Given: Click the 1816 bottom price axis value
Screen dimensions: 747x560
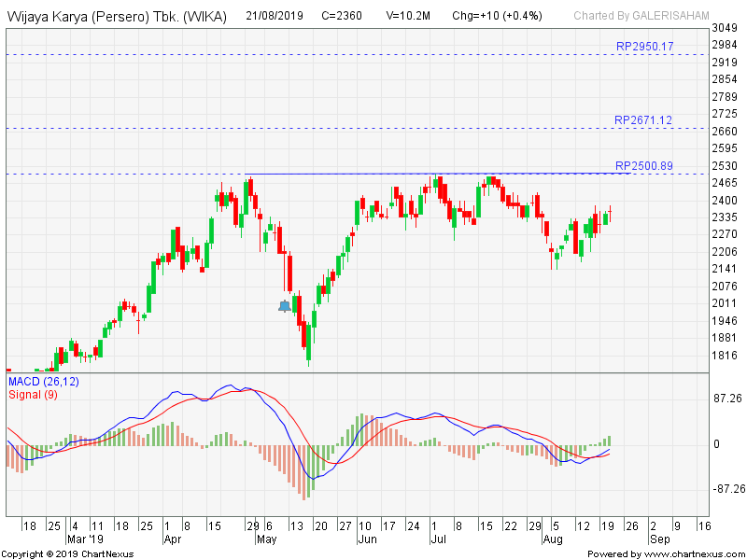Looking at the screenshot, I should point(725,356).
